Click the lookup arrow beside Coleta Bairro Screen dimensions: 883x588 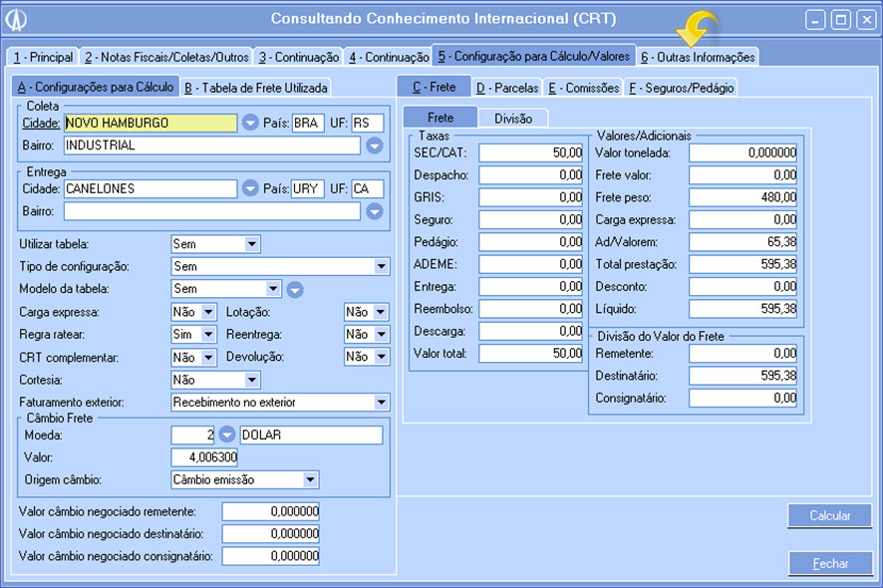pyautogui.click(x=374, y=146)
